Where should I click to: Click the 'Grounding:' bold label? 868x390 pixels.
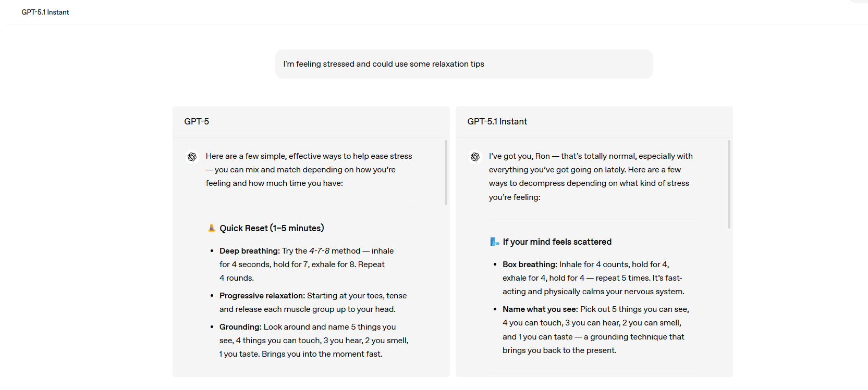(240, 327)
